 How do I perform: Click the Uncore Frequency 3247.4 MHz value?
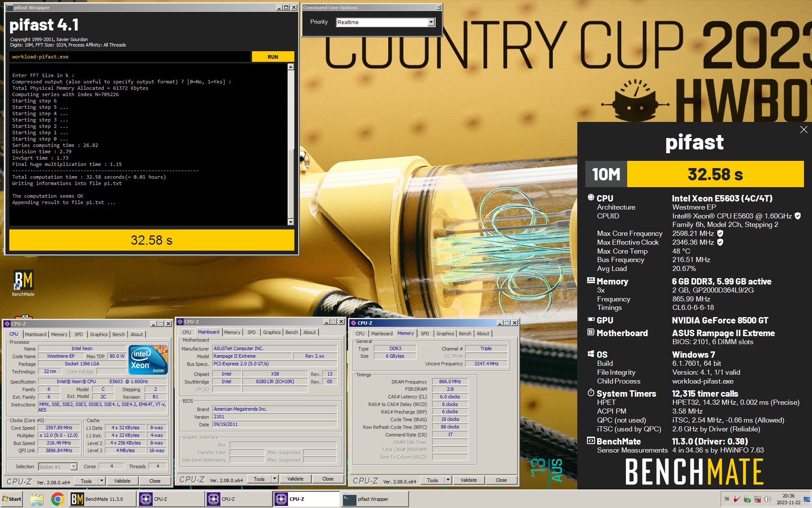(486, 364)
